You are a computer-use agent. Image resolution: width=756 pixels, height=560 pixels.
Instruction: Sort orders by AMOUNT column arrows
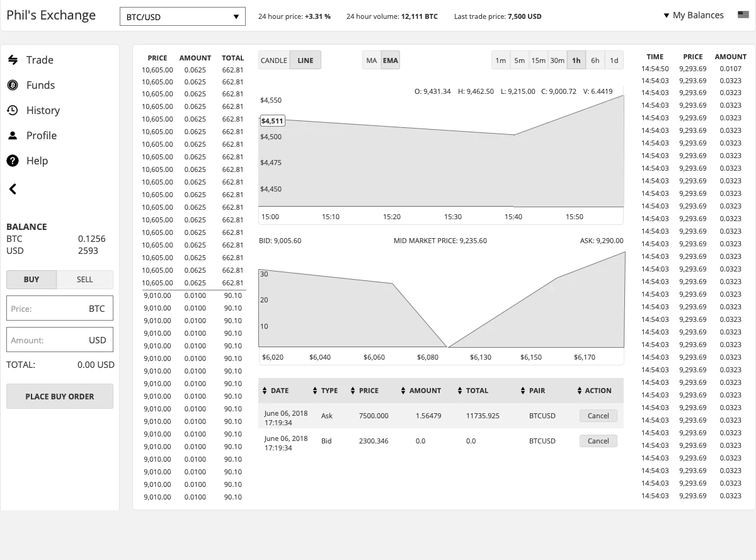tap(403, 391)
